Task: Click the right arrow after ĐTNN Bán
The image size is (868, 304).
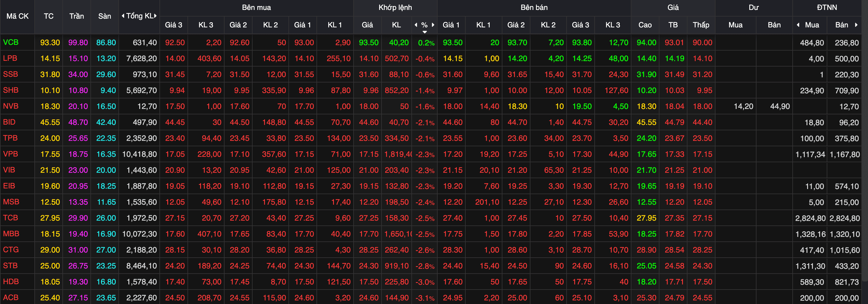Action: point(856,25)
